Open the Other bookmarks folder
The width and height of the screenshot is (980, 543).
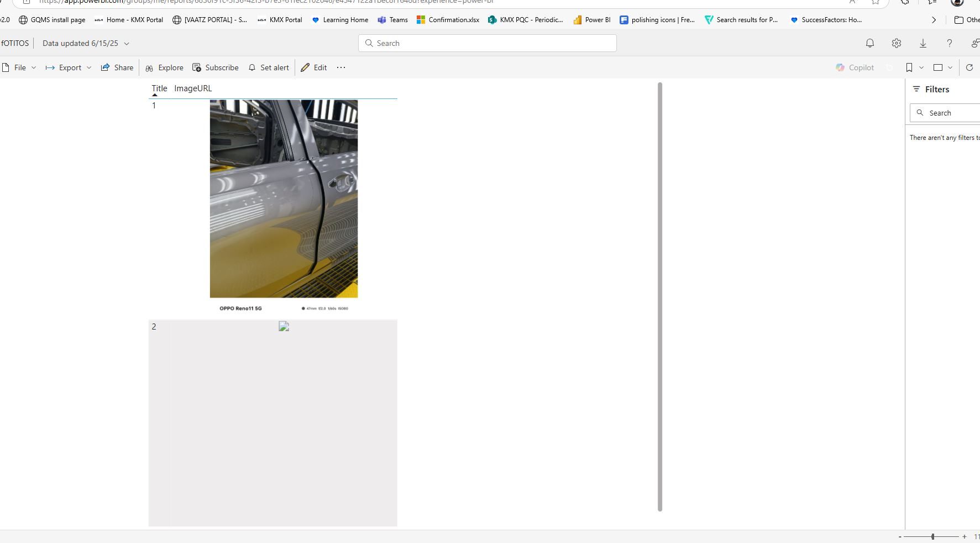click(967, 20)
